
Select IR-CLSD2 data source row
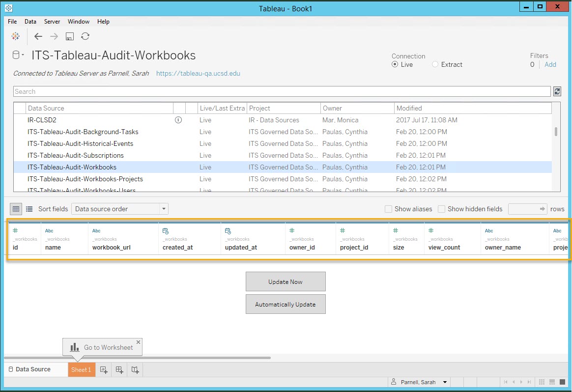283,120
